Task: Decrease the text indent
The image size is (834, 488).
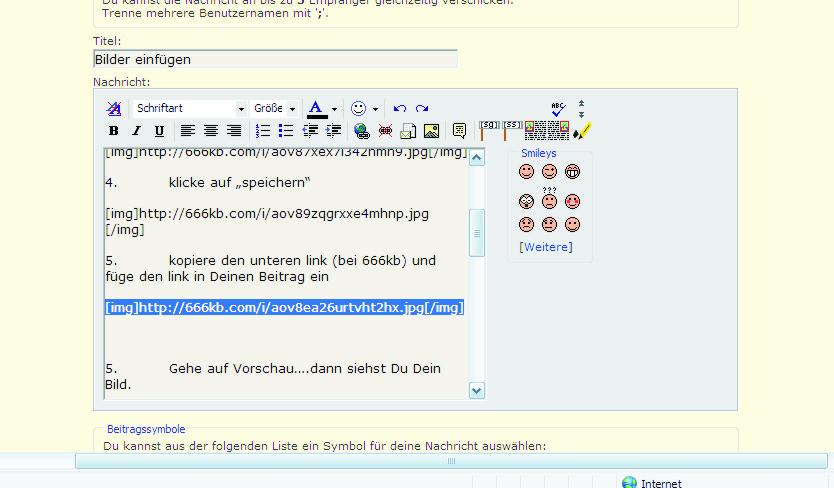Action: click(310, 131)
